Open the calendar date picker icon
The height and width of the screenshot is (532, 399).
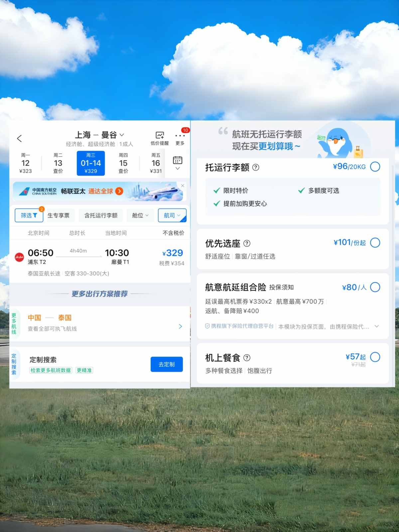pyautogui.click(x=178, y=160)
